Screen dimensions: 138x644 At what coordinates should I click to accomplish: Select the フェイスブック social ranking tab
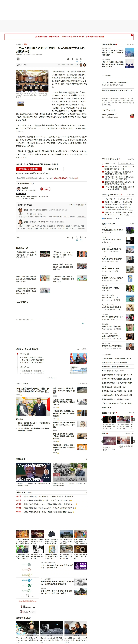[110, 199]
